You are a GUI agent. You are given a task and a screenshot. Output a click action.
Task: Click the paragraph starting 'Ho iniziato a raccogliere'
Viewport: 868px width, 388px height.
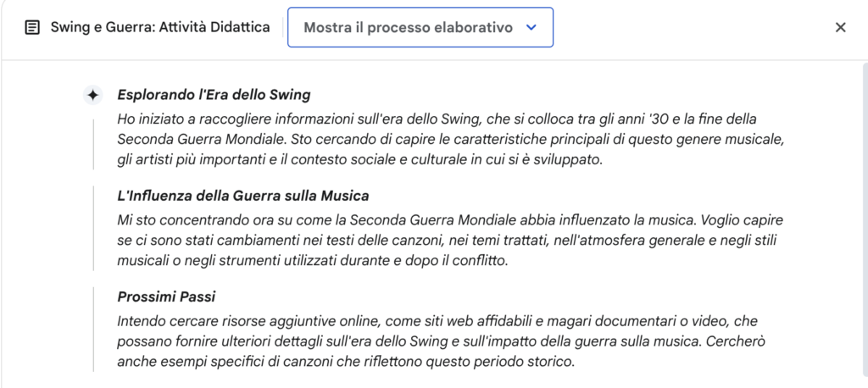451,140
